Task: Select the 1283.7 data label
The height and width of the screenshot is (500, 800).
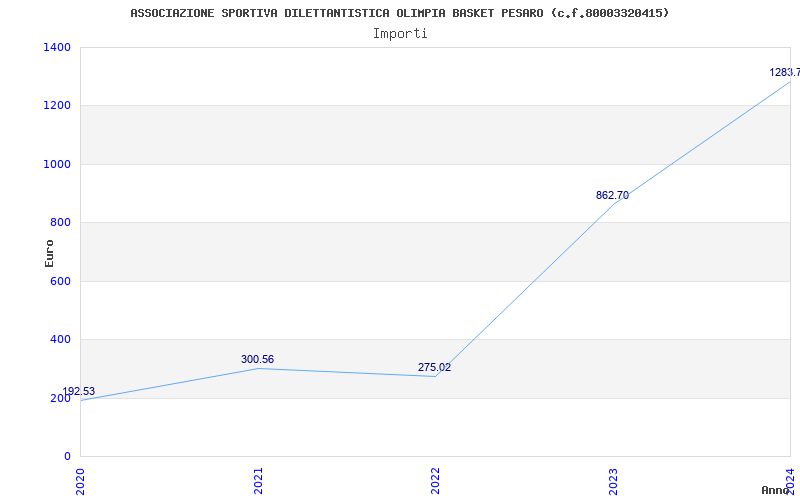Action: tap(785, 72)
